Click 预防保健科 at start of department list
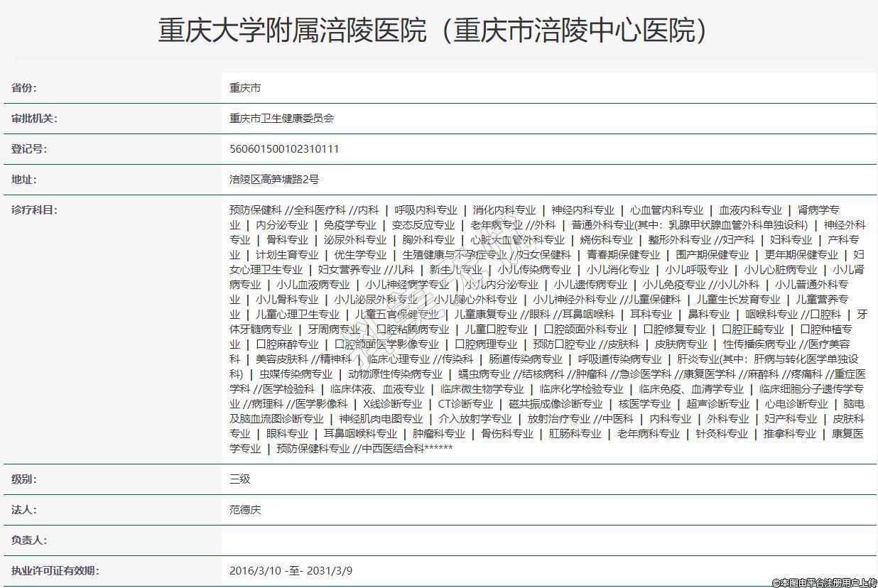 (x=256, y=210)
